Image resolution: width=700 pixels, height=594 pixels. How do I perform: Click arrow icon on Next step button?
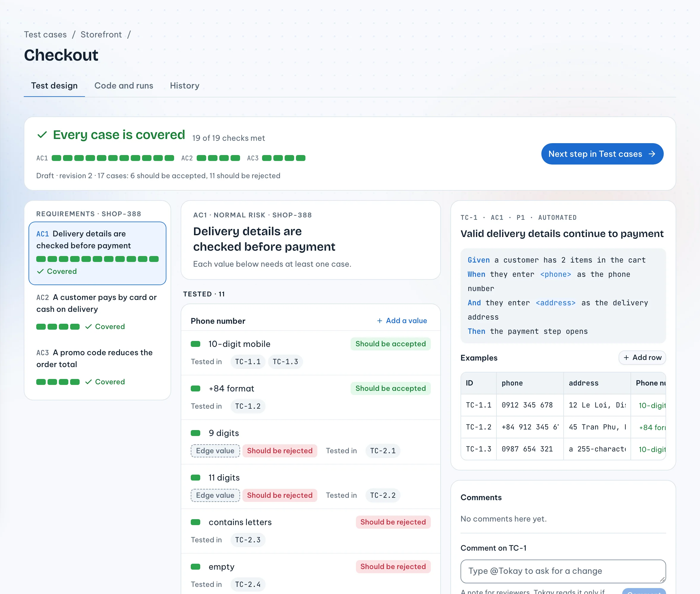click(652, 154)
